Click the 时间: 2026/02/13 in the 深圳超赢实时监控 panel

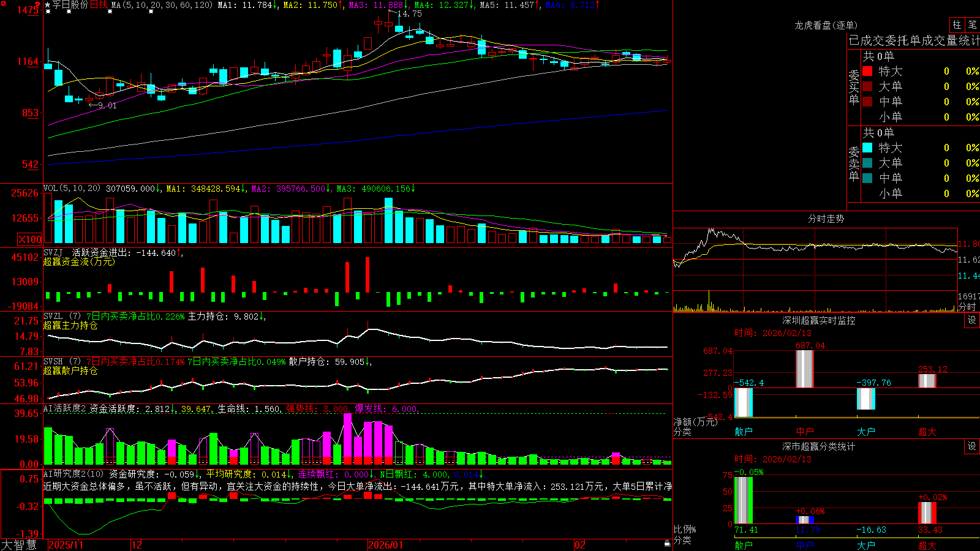pos(772,333)
